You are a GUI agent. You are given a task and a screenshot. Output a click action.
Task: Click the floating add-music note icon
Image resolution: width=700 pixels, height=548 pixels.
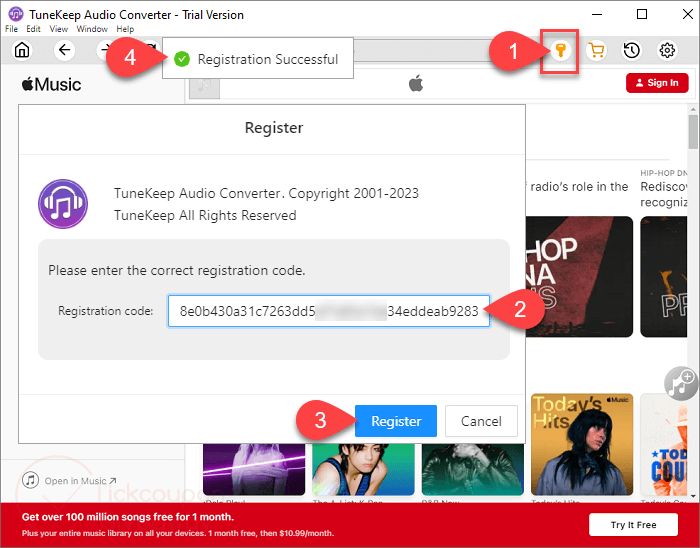tap(681, 383)
